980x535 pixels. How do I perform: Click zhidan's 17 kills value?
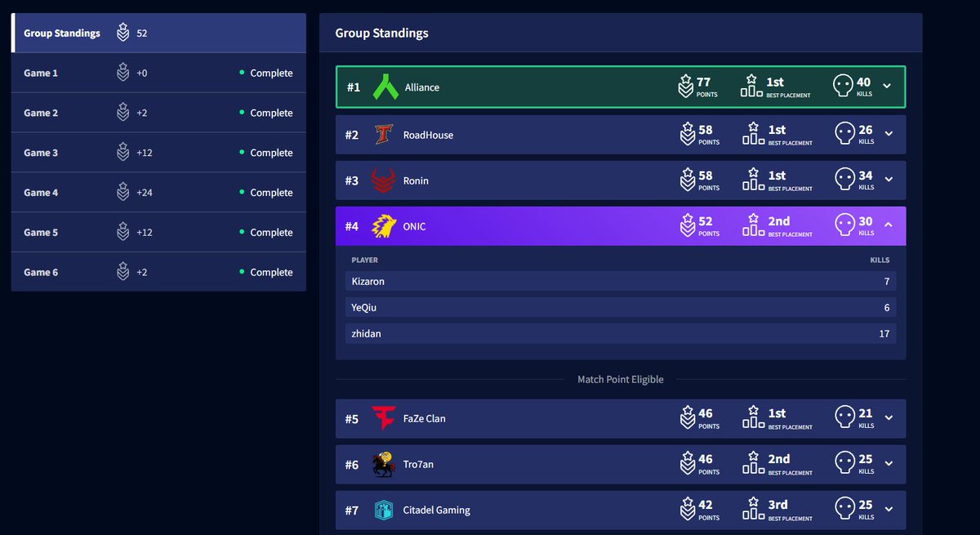pyautogui.click(x=884, y=333)
